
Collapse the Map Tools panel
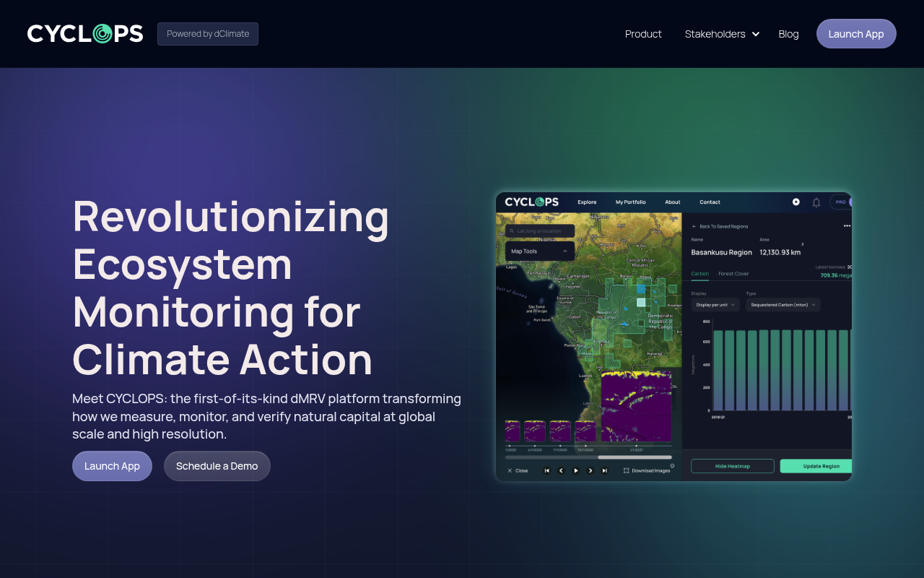pyautogui.click(x=565, y=251)
